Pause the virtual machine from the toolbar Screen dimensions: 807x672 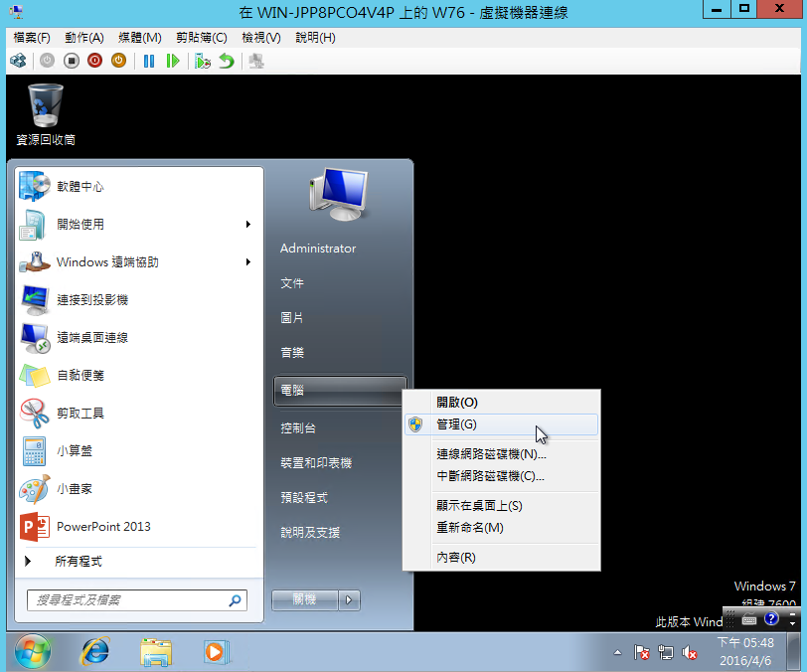pos(149,61)
